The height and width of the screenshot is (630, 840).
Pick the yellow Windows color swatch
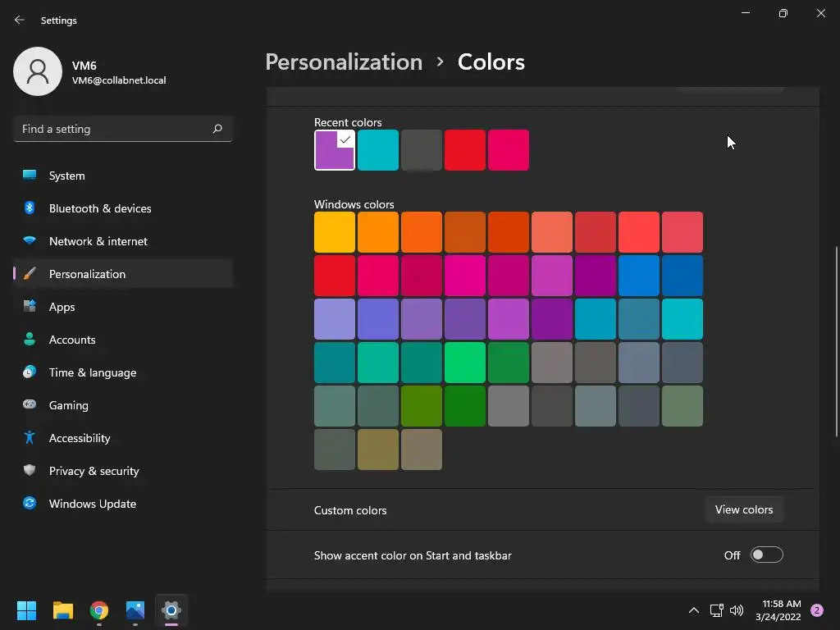pyautogui.click(x=335, y=232)
